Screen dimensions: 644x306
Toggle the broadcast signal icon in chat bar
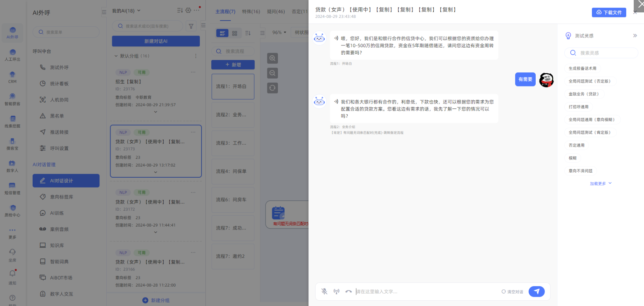(x=336, y=291)
